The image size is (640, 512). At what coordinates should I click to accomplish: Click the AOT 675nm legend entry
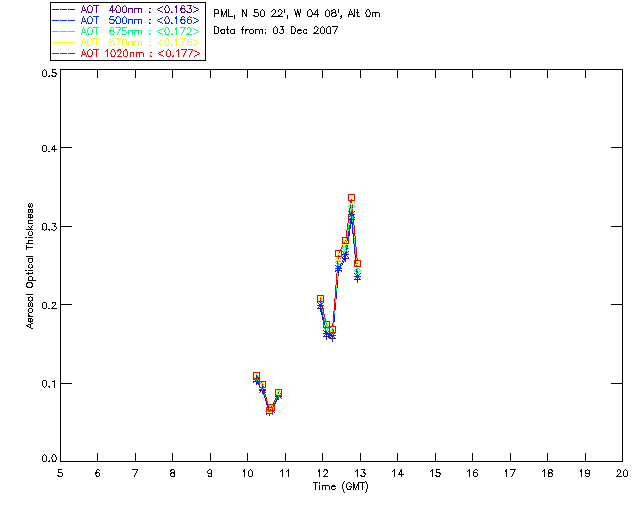pos(127,31)
